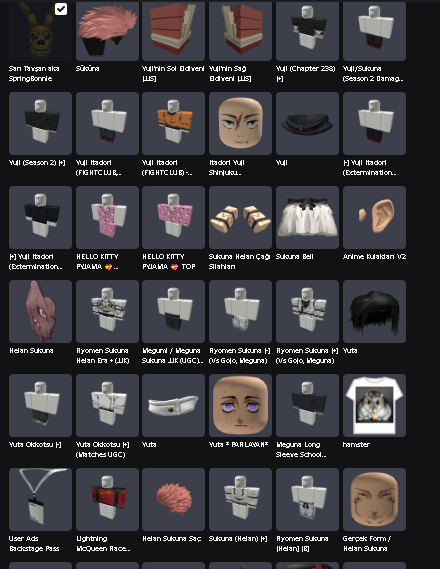Select the pink Heian Sukuna mask

pos(40,311)
